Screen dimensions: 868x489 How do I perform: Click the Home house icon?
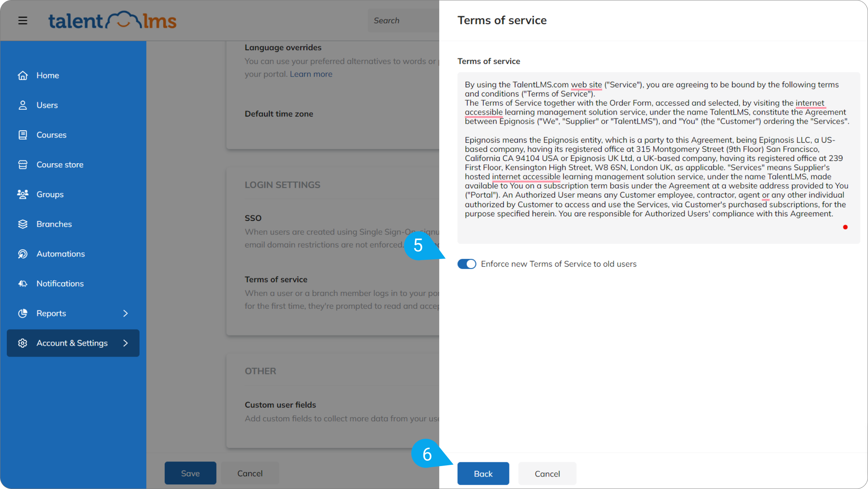[23, 75]
